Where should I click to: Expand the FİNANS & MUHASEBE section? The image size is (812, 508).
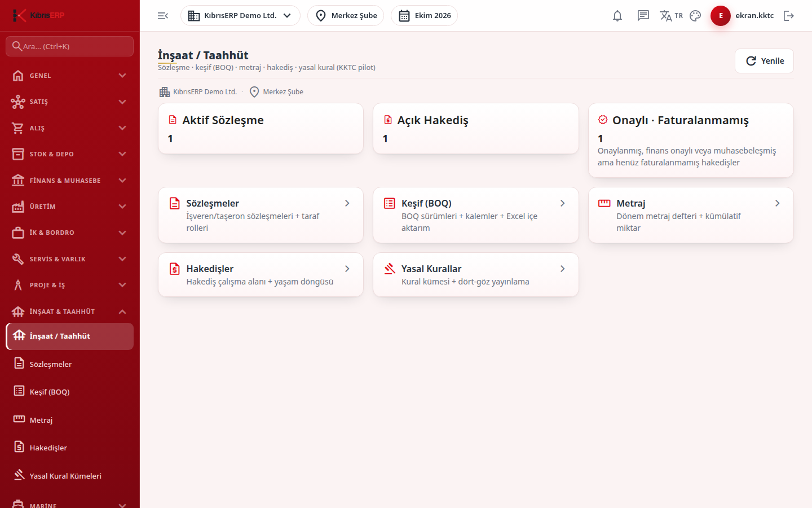pyautogui.click(x=70, y=181)
